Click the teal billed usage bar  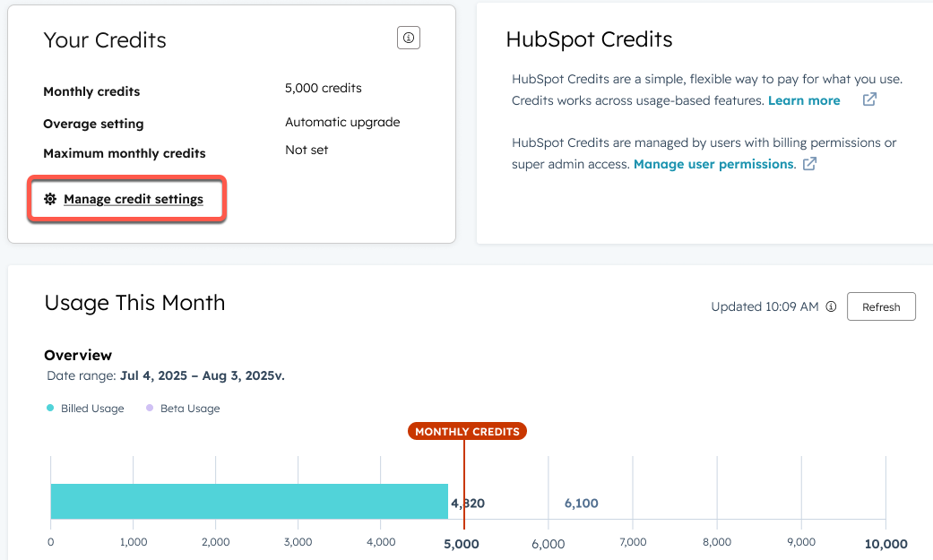click(249, 501)
